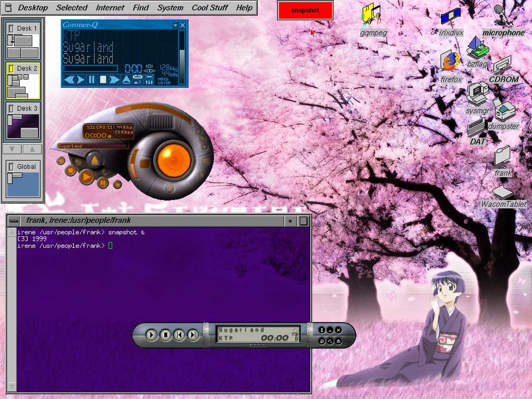Click the up-down arrow on capsule player

click(x=322, y=330)
